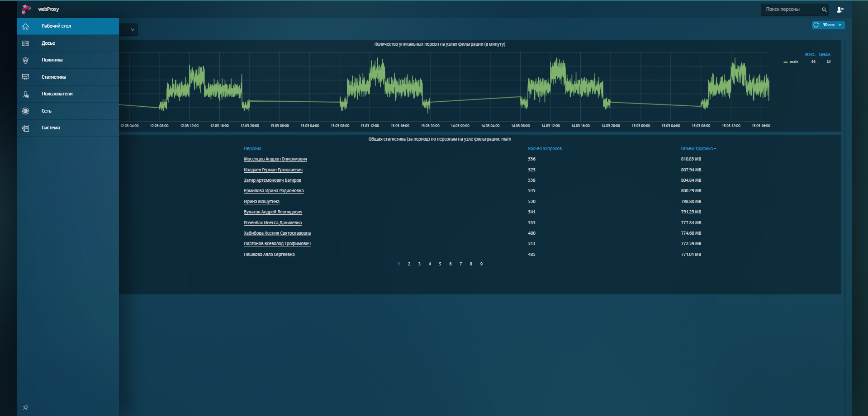
Task: Go to page 4 of the table
Action: [x=430, y=264]
